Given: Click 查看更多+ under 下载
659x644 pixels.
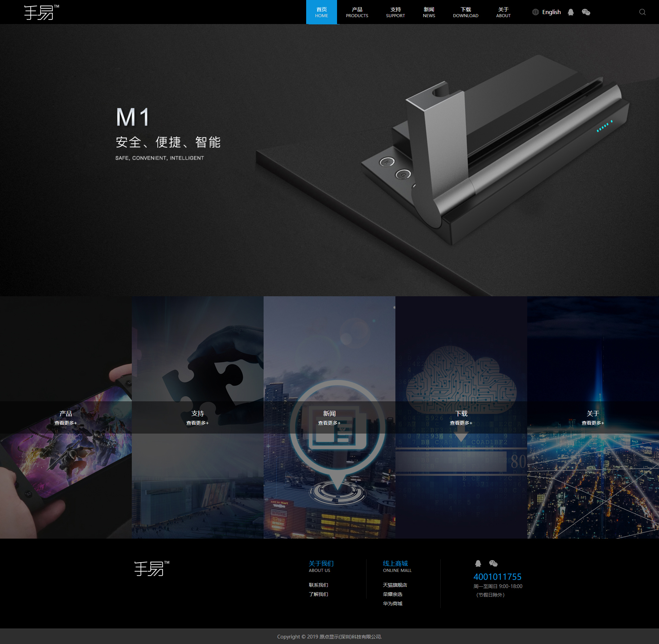Looking at the screenshot, I should [461, 423].
